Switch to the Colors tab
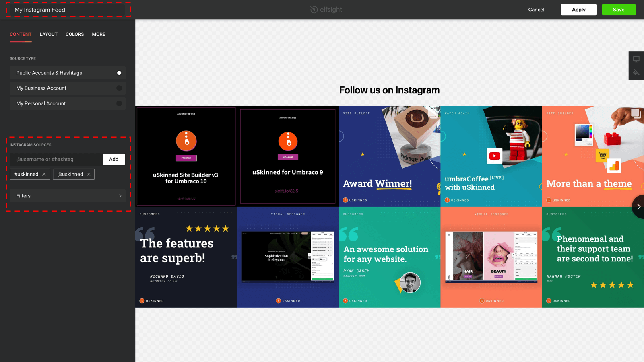 74,34
